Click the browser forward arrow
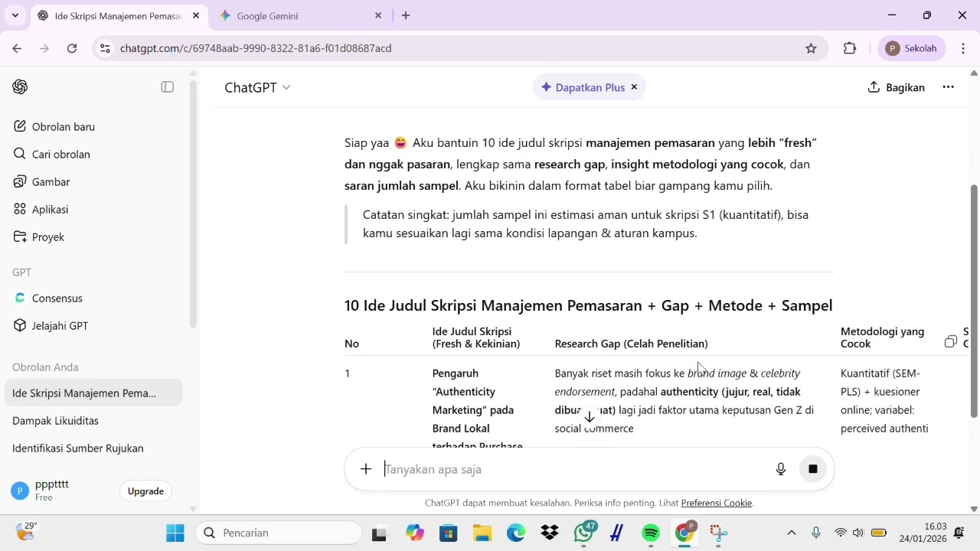Image resolution: width=980 pixels, height=551 pixels. point(44,48)
